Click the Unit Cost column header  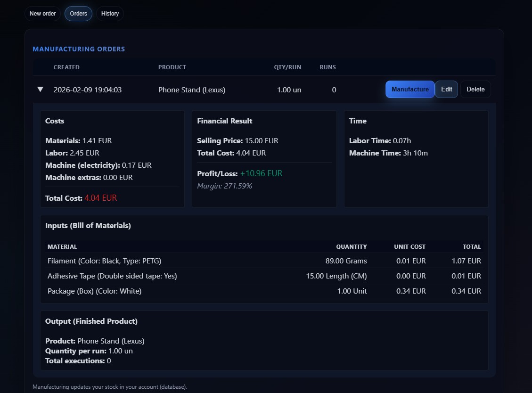[409, 247]
